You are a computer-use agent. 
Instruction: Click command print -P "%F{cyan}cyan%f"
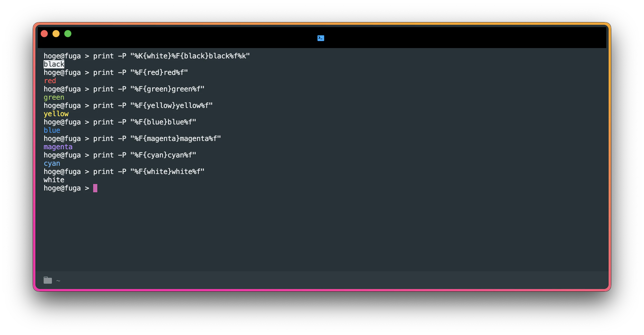(x=145, y=155)
